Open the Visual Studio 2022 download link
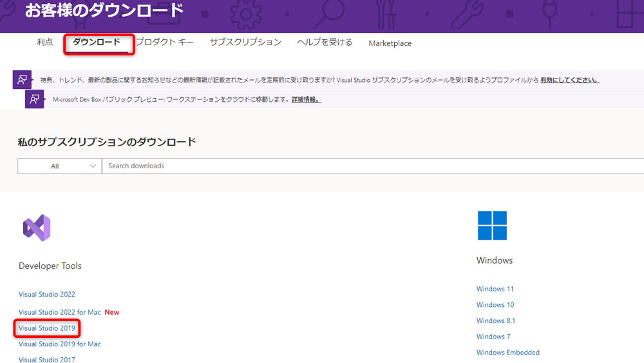Screen dimensions: 644x363 [x=47, y=295]
